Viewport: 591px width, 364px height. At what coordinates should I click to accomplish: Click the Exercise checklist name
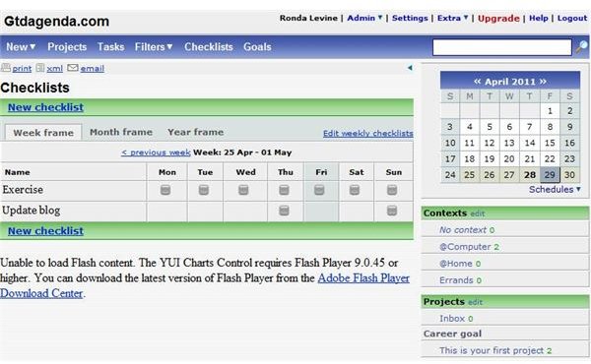[23, 189]
